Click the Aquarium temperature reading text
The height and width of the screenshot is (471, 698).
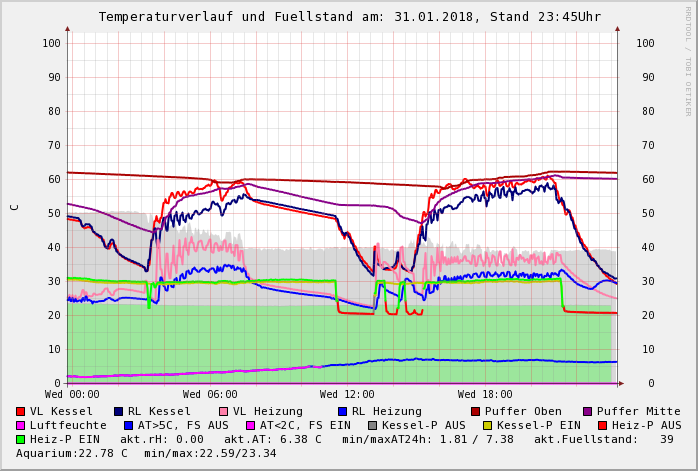pyautogui.click(x=65, y=453)
